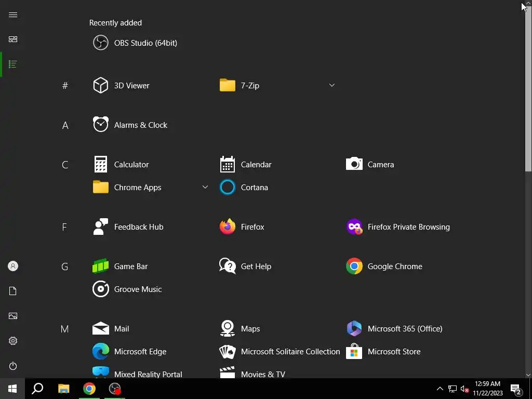This screenshot has height=399, width=532.
Task: Open network status tray icon
Action: (x=453, y=389)
